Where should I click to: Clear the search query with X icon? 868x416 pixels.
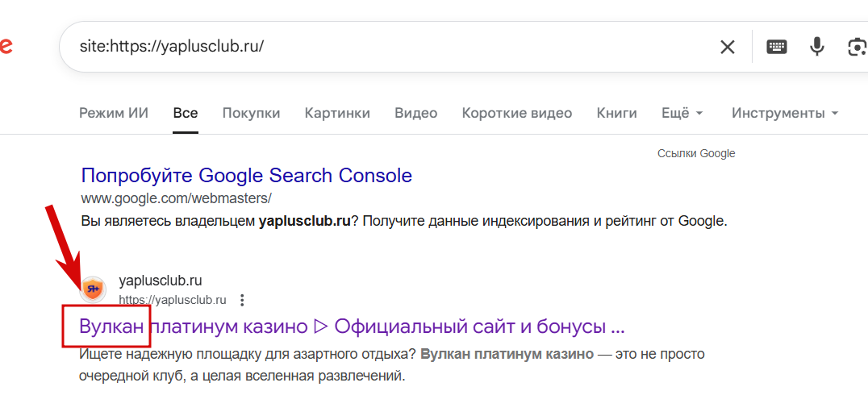(x=727, y=47)
